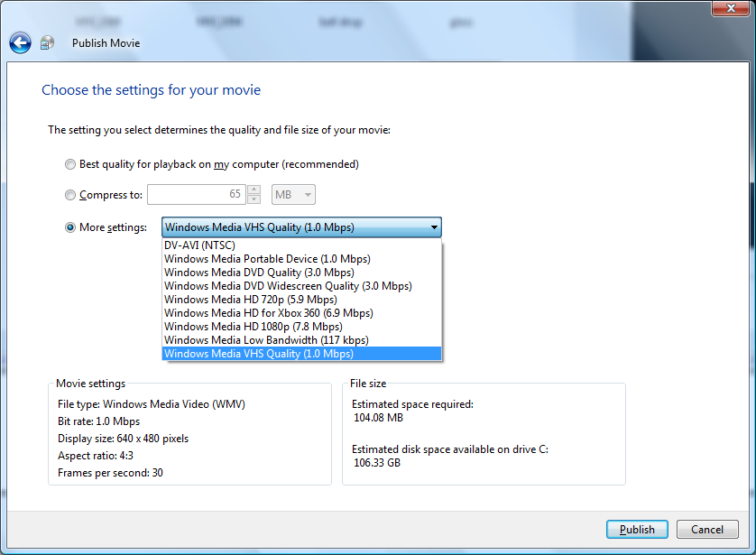This screenshot has height=555, width=756.
Task: Click the 'Aspect ratio: 4:3' text
Action: pyautogui.click(x=96, y=456)
